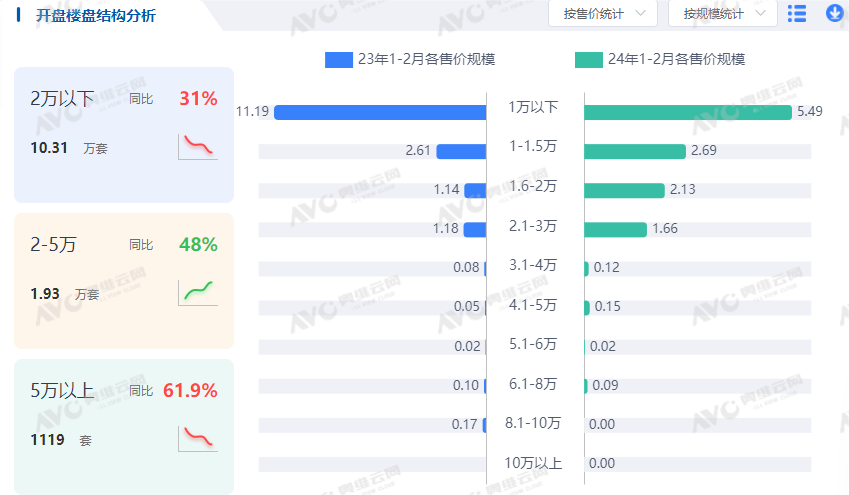
Task: Open the 按售价统计 dropdown
Action: click(603, 14)
